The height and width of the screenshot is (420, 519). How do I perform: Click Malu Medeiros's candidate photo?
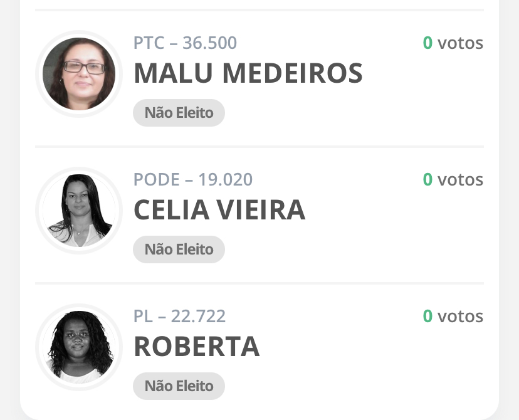coord(79,74)
